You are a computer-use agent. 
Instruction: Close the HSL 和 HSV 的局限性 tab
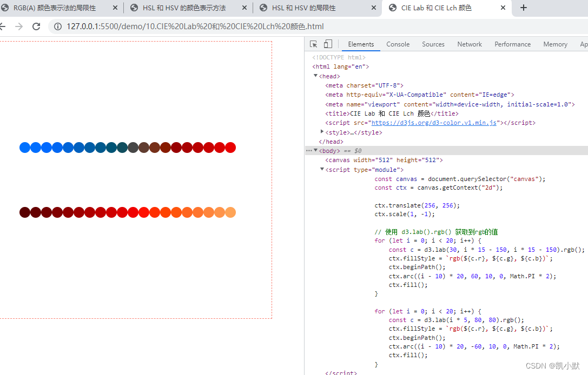click(373, 8)
